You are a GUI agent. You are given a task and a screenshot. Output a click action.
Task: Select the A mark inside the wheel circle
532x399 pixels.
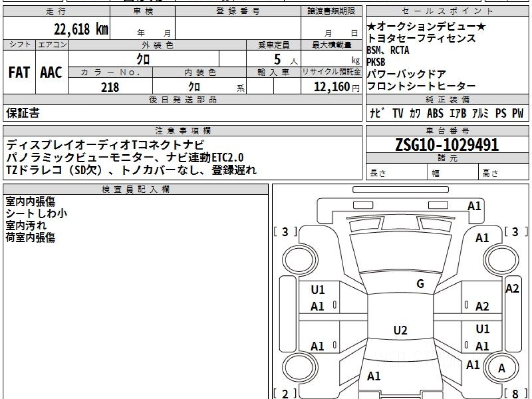[x=502, y=368]
